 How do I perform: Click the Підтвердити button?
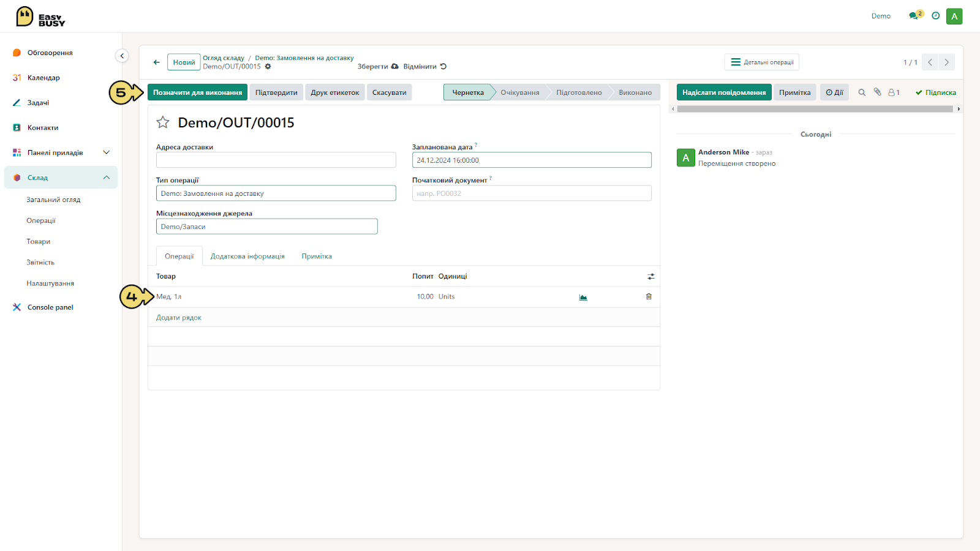276,92
